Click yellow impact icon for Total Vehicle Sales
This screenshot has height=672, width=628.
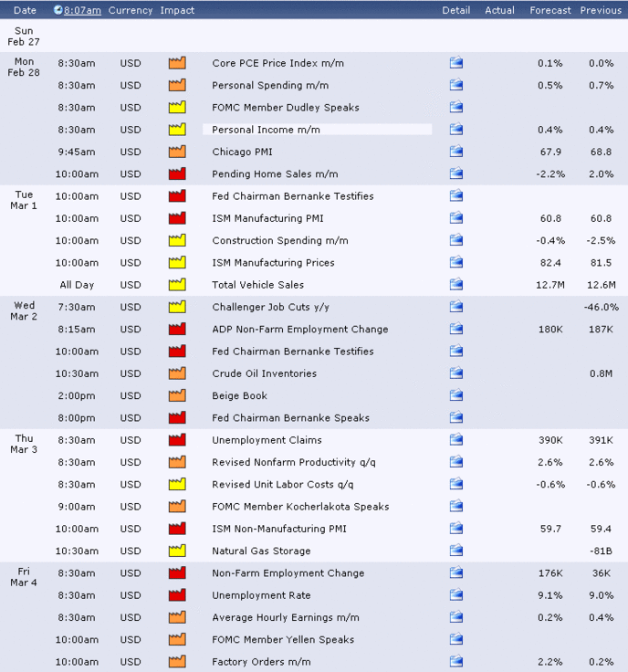177,284
